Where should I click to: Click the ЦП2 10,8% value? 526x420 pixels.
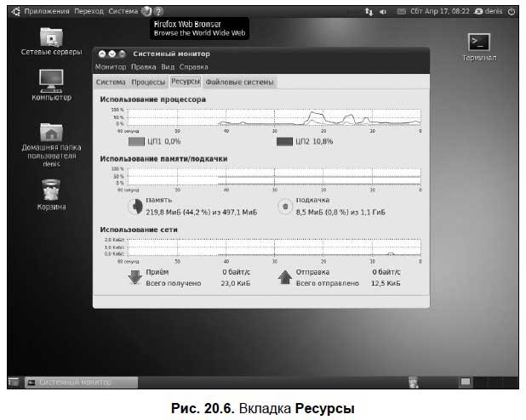pyautogui.click(x=314, y=141)
